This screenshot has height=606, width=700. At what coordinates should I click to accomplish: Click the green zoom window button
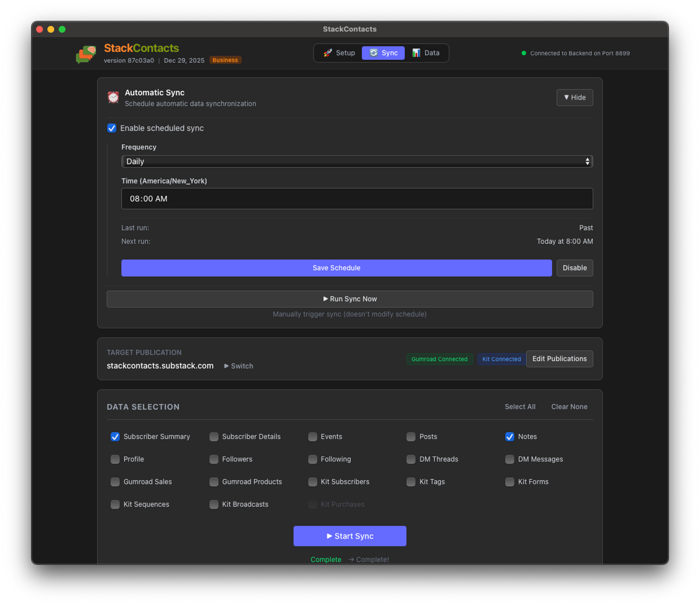coord(62,29)
